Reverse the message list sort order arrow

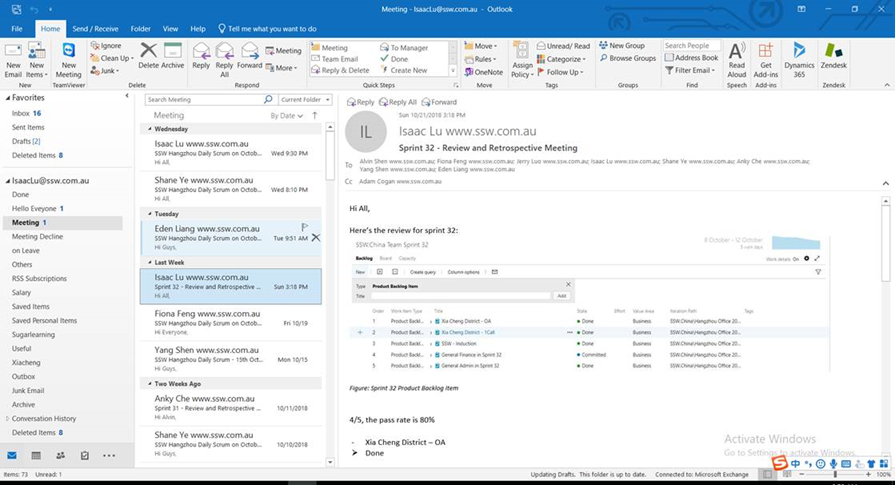tap(316, 115)
